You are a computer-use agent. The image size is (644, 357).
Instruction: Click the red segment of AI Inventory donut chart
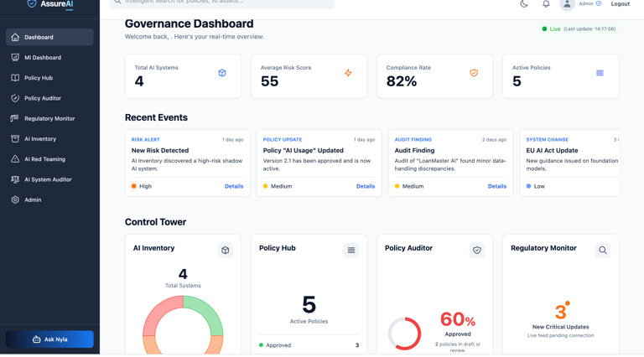pyautogui.click(x=158, y=311)
